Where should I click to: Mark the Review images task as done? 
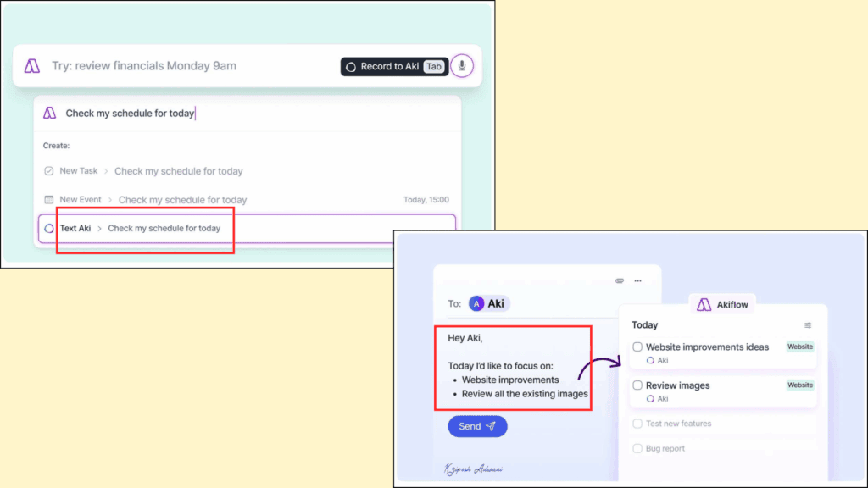[x=637, y=385]
